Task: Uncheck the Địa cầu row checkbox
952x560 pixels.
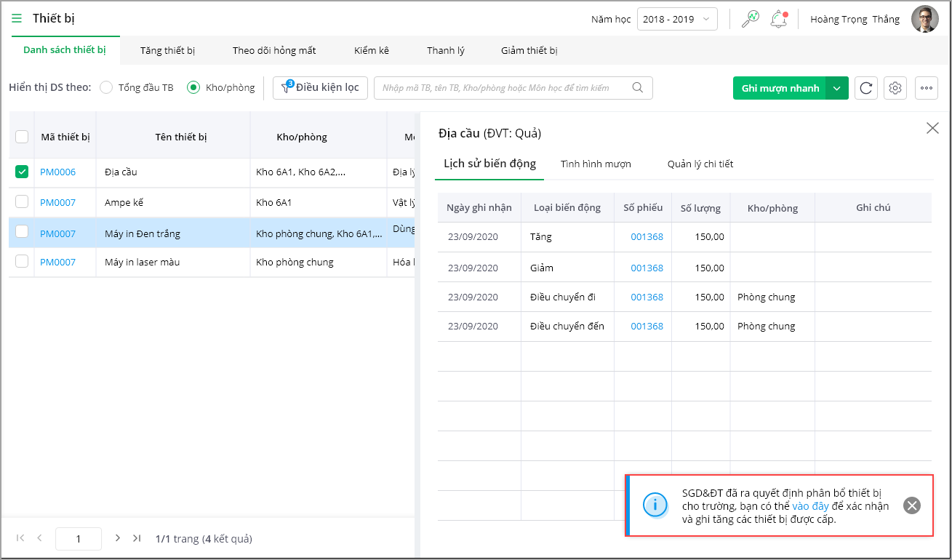Action: (x=22, y=172)
